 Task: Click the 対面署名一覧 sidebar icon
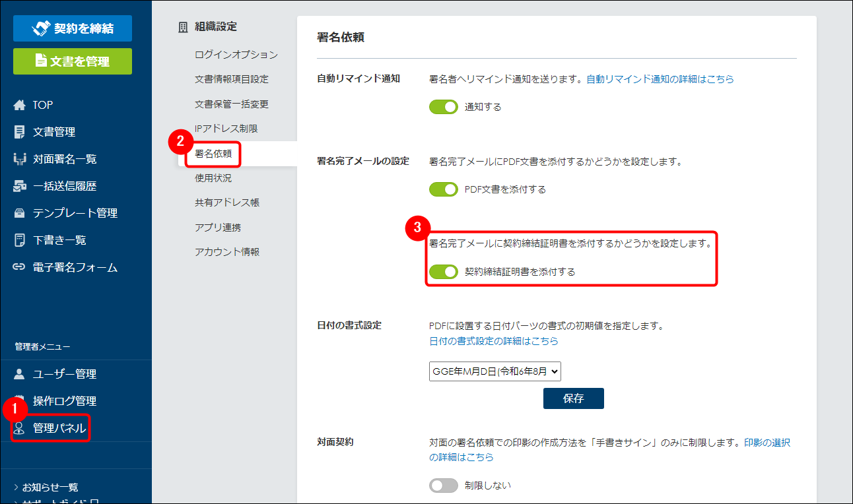coord(19,159)
